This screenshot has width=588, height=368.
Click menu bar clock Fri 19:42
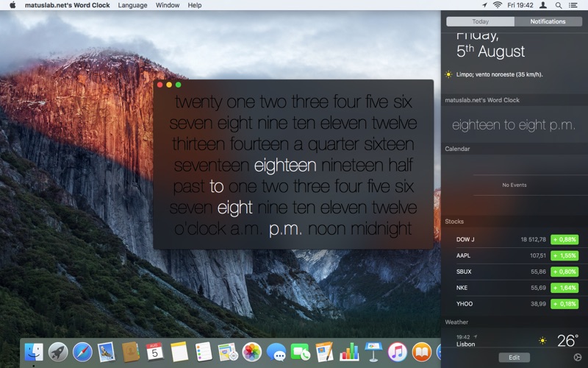pos(520,5)
